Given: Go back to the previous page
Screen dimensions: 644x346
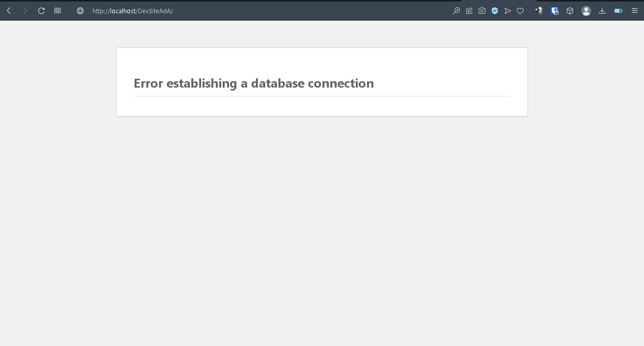Looking at the screenshot, I should click(x=9, y=11).
